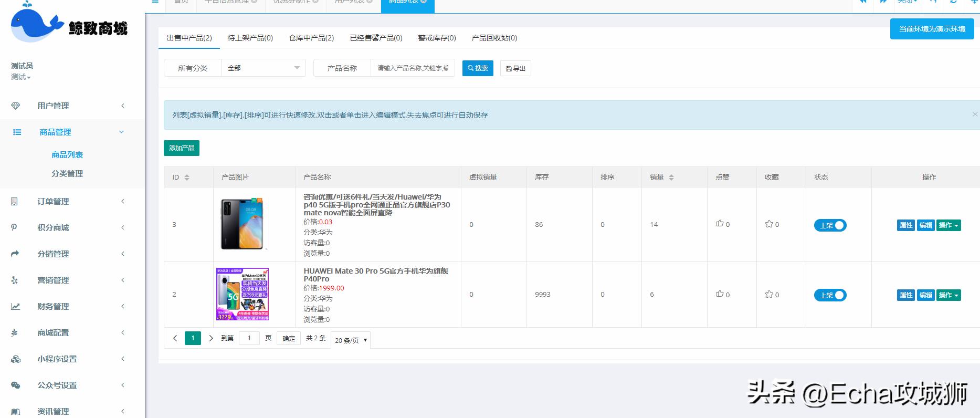The width and height of the screenshot is (980, 418).
Task: Go to previous page with left arrow
Action: click(175, 338)
